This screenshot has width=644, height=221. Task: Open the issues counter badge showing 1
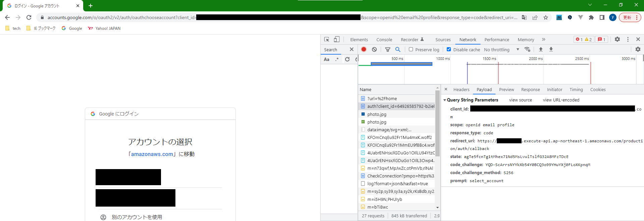[602, 39]
